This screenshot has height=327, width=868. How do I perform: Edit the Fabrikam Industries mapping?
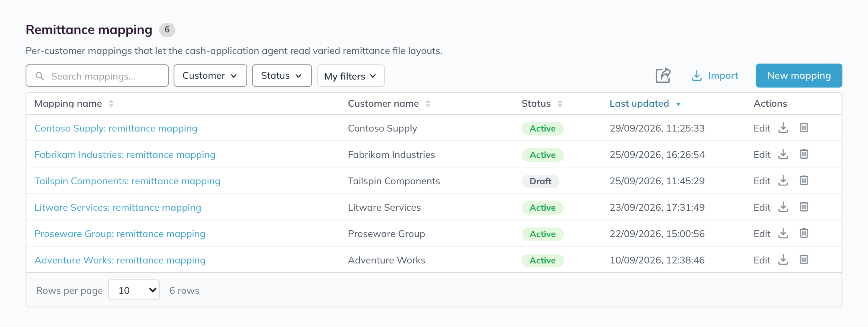point(762,155)
